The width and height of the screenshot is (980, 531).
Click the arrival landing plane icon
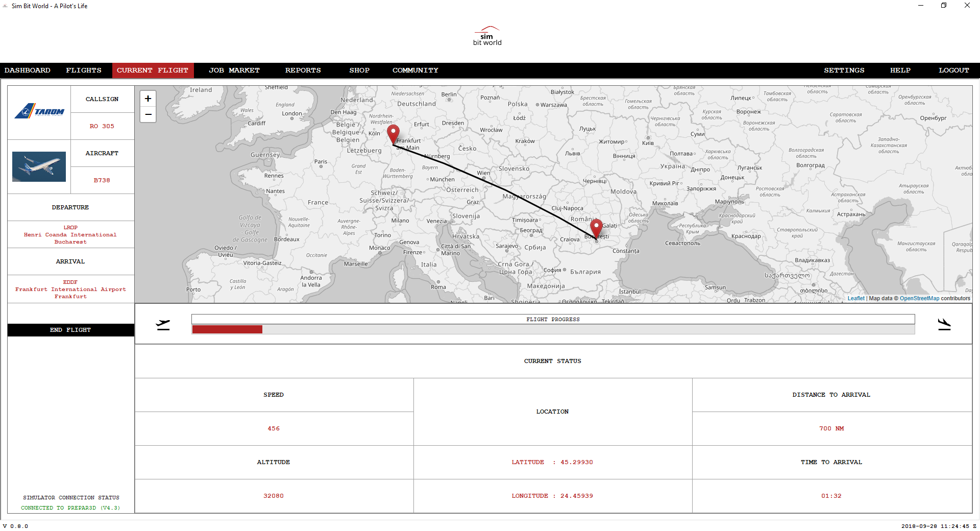[x=945, y=323]
